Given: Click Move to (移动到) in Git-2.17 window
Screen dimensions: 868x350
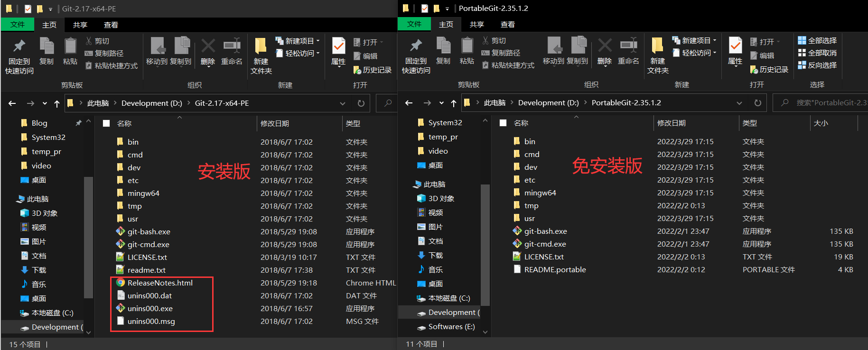Looking at the screenshot, I should tap(157, 51).
